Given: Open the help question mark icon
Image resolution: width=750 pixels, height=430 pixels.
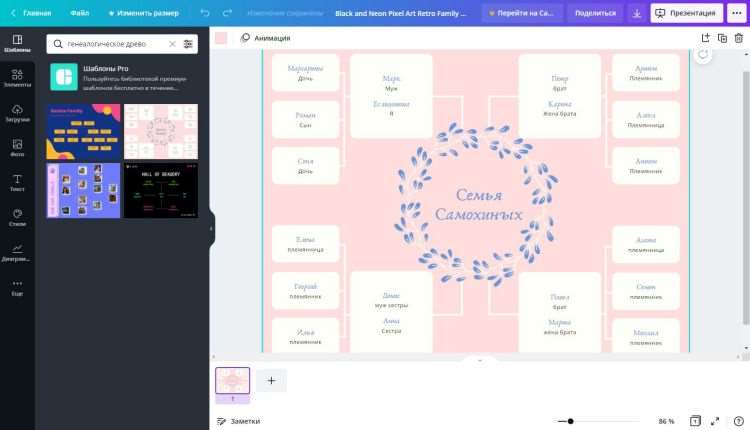Looking at the screenshot, I should (739, 421).
